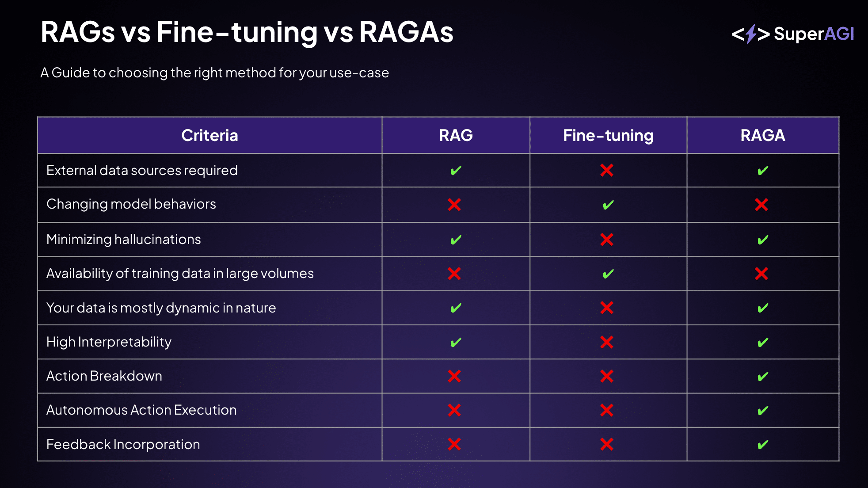Click the SuperAGI brand name text

(814, 34)
